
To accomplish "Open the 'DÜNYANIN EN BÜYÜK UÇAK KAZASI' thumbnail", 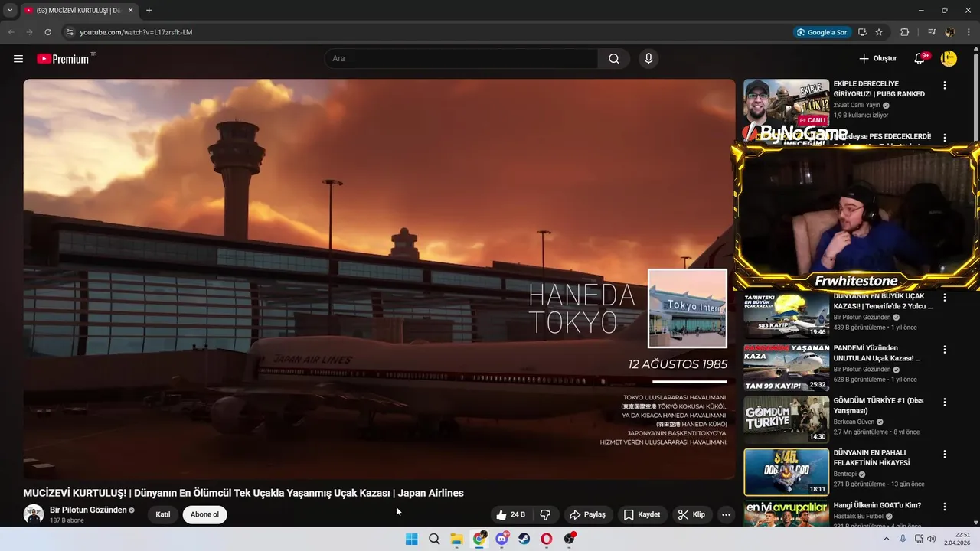I will click(x=786, y=315).
